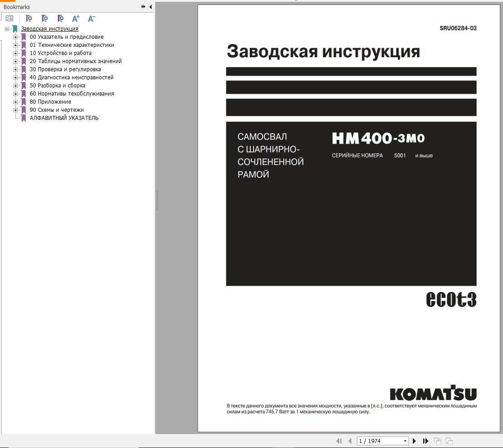The width and height of the screenshot is (503, 448).
Task: Click the purple bookmark icon beside 00 Указатель
Action: pos(23,37)
